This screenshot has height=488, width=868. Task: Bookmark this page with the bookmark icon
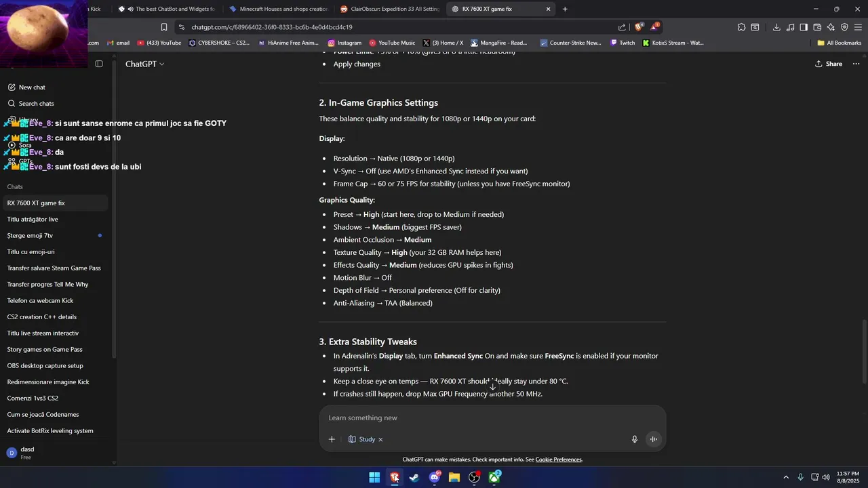click(x=163, y=27)
